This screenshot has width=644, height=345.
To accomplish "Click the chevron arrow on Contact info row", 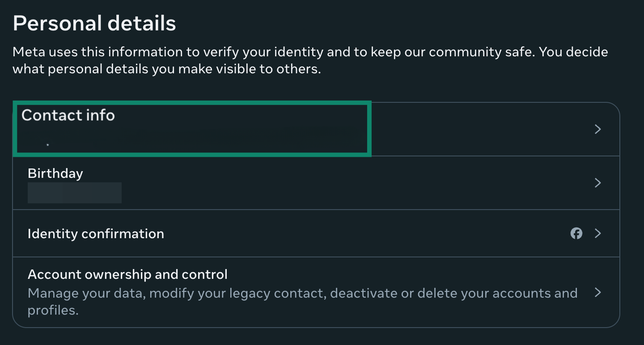I will (598, 129).
